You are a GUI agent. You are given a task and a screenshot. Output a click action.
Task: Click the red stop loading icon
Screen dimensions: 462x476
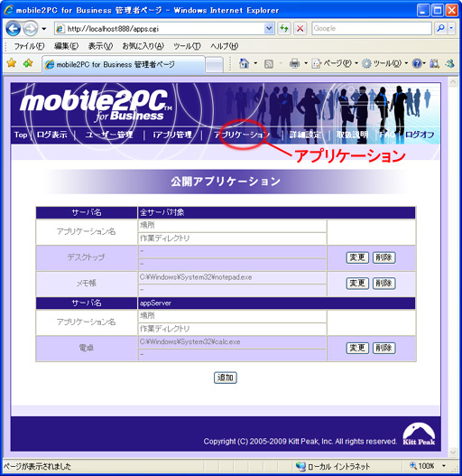pos(300,29)
